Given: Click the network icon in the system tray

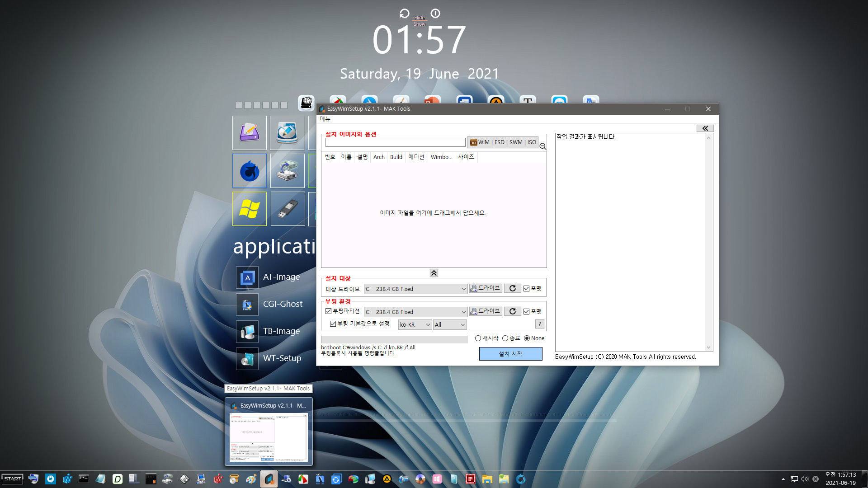Looking at the screenshot, I should [x=794, y=479].
